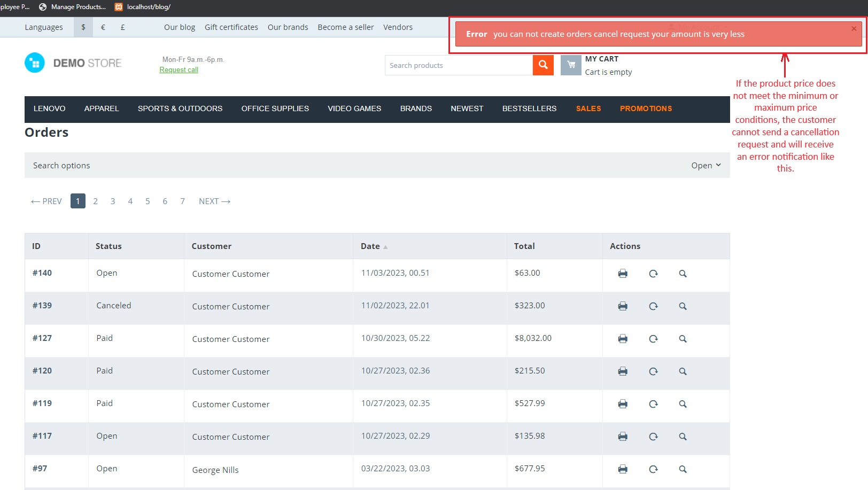This screenshot has width=868, height=490.
Task: Open the Our blog link
Action: tap(180, 27)
